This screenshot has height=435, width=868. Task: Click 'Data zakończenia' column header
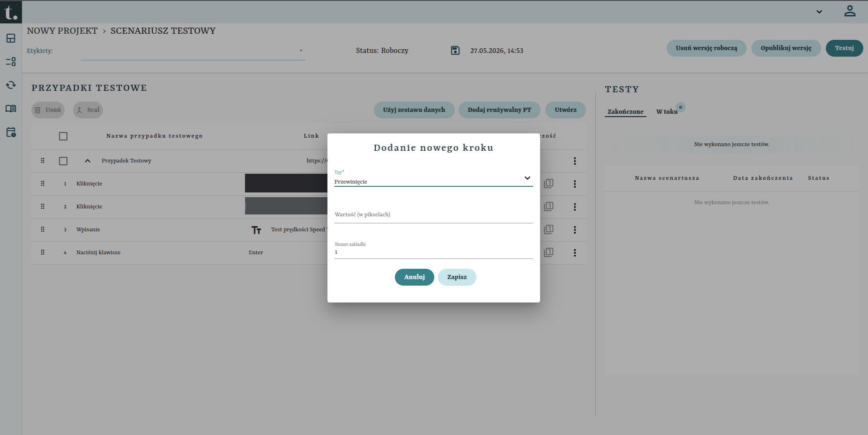[x=763, y=178]
